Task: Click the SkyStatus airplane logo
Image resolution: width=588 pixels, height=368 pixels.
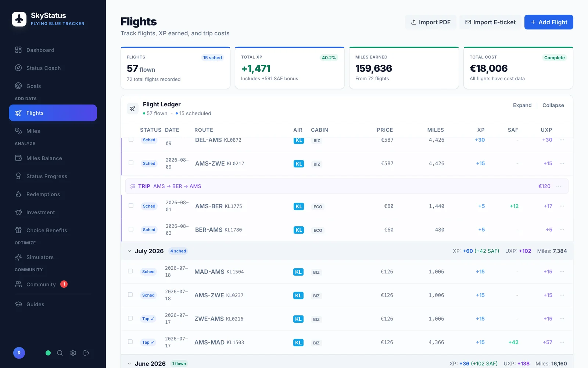Action: click(19, 19)
